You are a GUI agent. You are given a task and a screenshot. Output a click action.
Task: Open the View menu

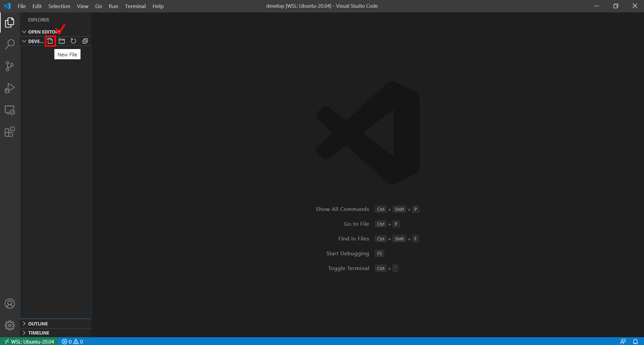point(82,6)
